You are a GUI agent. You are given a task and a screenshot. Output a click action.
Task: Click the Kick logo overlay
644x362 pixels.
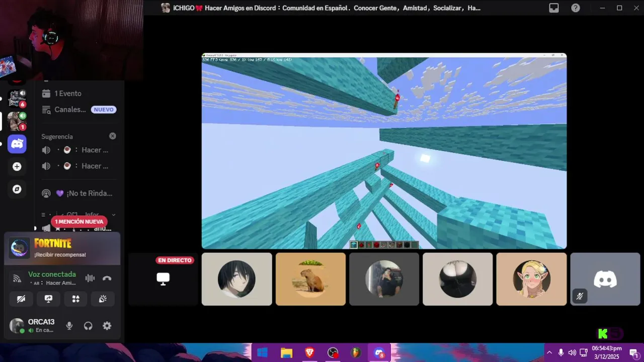(x=602, y=333)
